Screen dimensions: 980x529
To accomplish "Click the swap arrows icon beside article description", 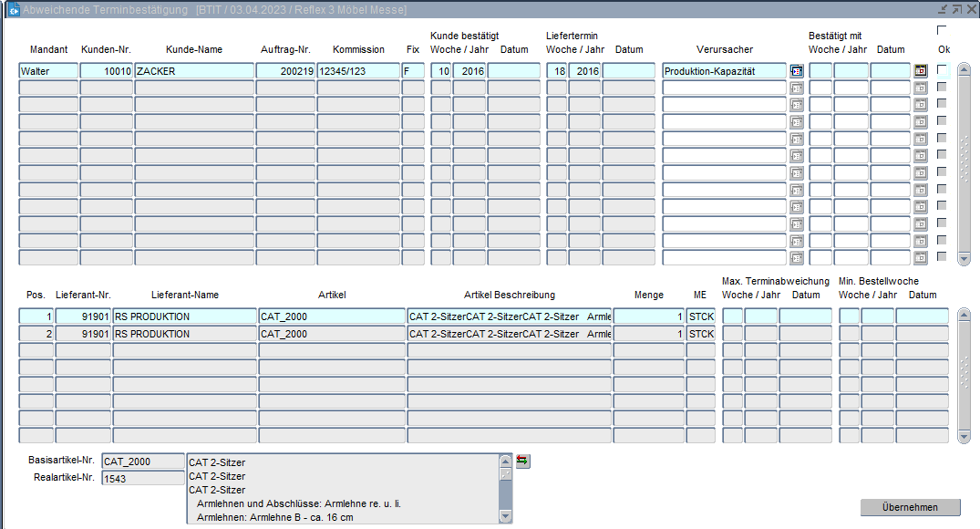I will pos(522,461).
